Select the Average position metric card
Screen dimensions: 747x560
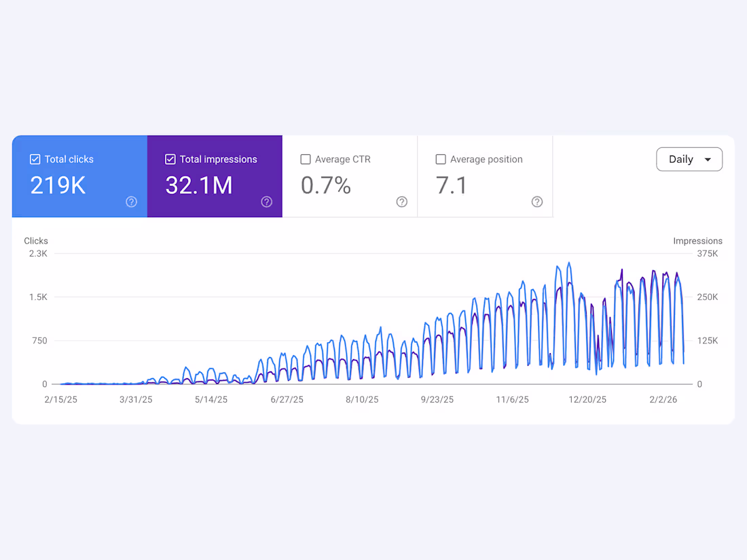tap(485, 176)
